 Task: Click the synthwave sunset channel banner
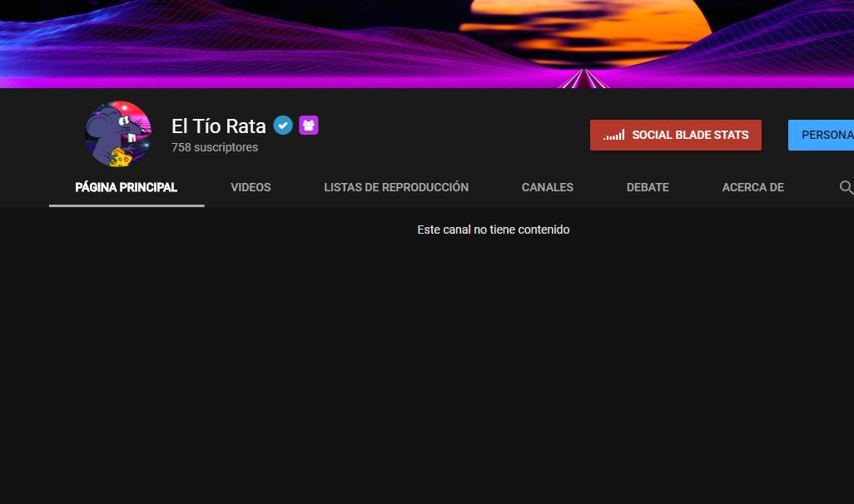(427, 43)
